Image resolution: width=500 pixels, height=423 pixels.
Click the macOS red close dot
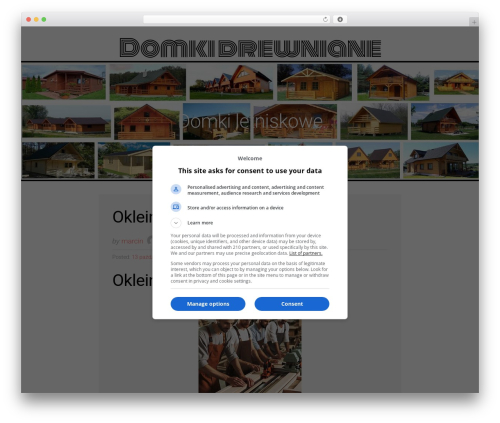pos(29,19)
